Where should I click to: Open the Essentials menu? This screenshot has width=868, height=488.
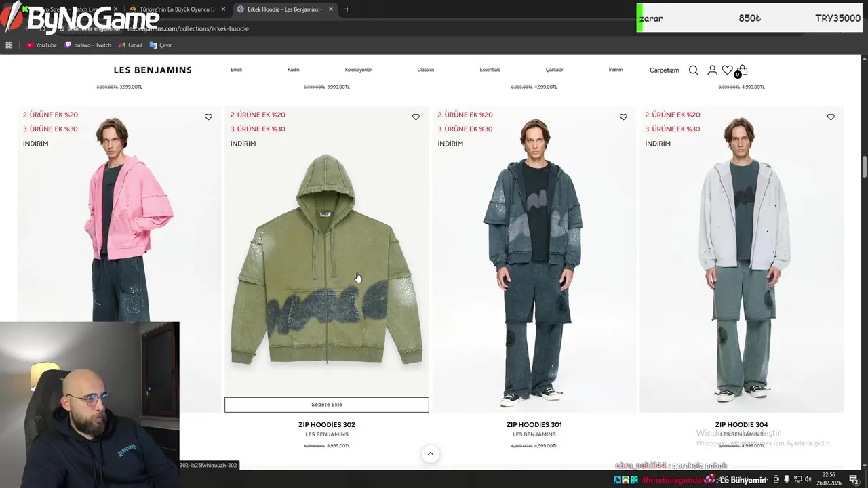490,70
